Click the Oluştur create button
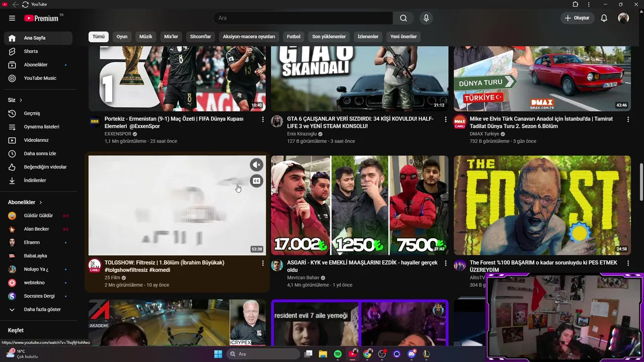This screenshot has height=362, width=644. click(x=578, y=18)
